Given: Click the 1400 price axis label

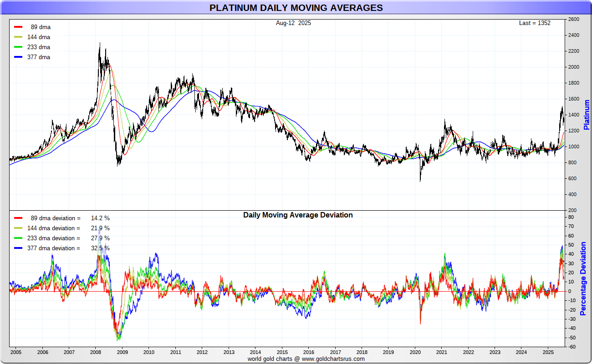Looking at the screenshot, I should [573, 115].
